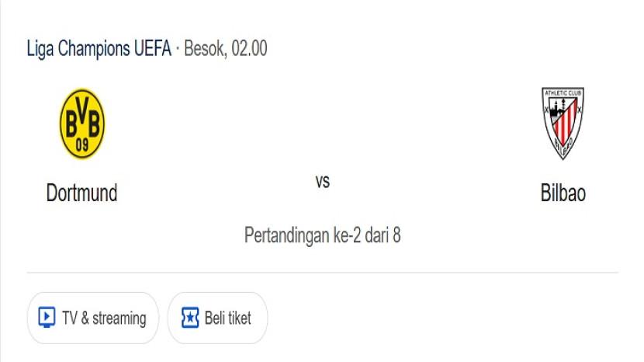Click the play-screen icon beside TV & streaming

point(47,318)
